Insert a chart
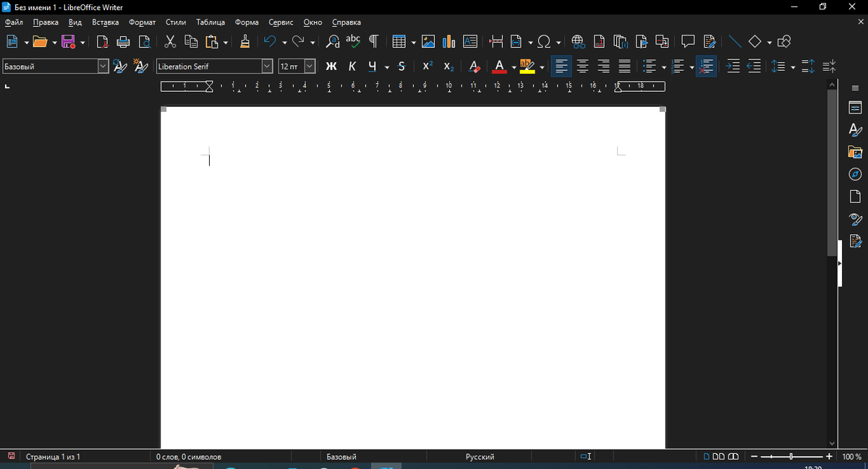The width and height of the screenshot is (868, 469). 448,42
